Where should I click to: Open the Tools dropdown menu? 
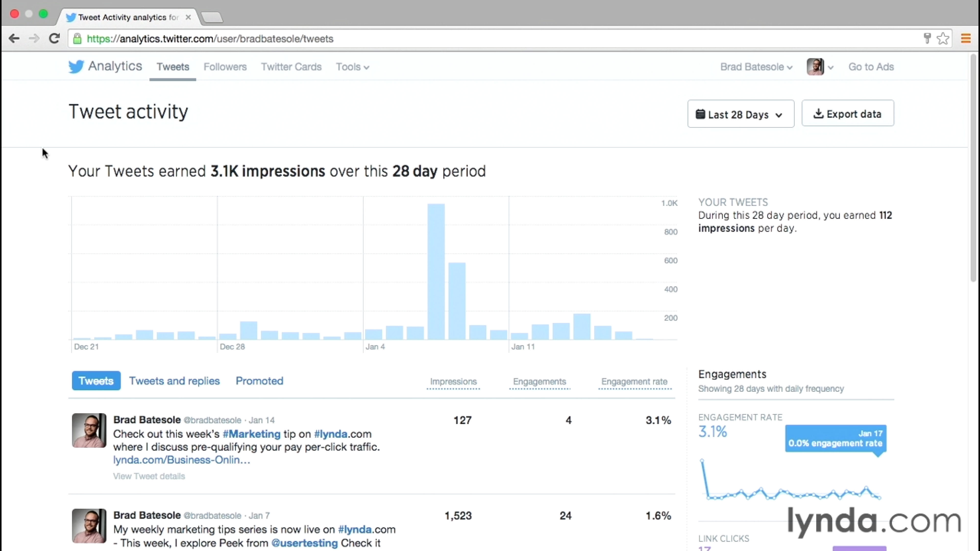(x=352, y=67)
